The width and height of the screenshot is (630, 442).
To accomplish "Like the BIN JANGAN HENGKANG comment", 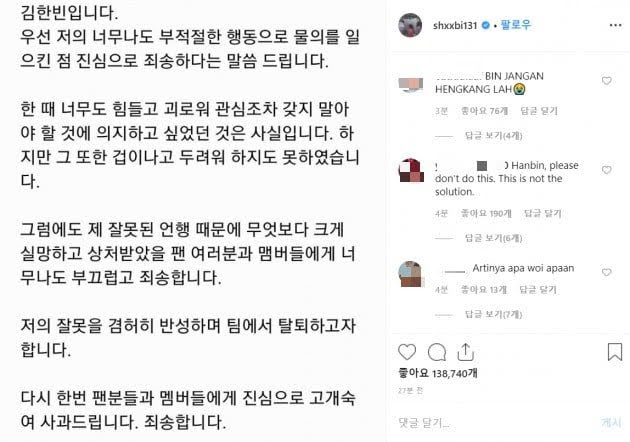I will [607, 81].
